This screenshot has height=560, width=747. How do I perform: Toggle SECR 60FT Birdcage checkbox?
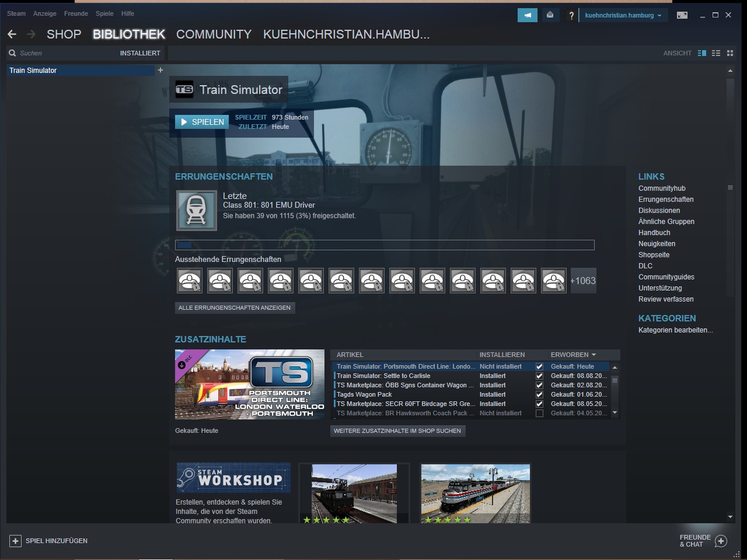[539, 404]
